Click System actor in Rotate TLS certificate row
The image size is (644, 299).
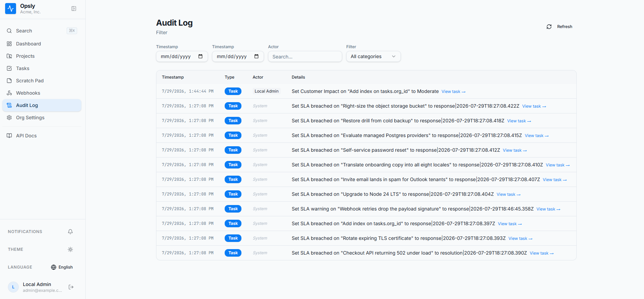click(x=260, y=238)
